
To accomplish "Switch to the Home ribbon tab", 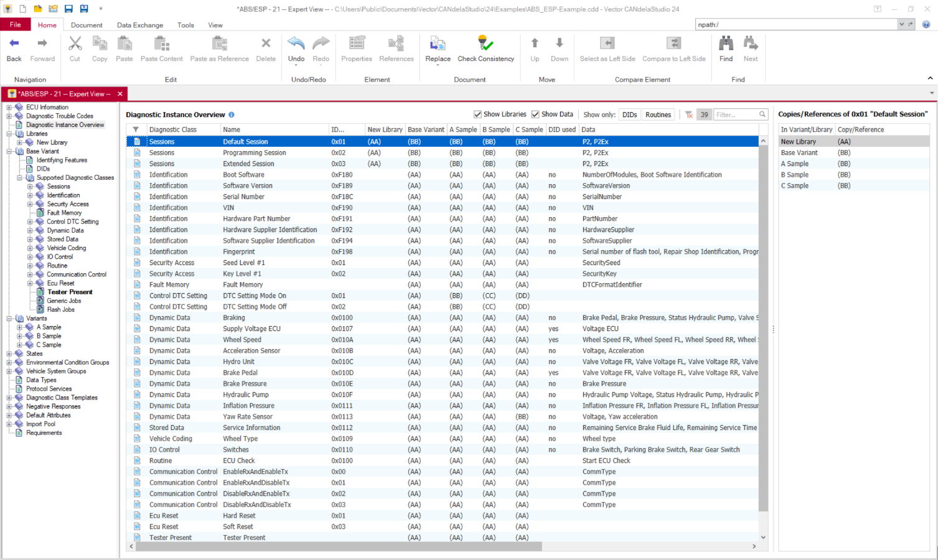I will point(47,25).
